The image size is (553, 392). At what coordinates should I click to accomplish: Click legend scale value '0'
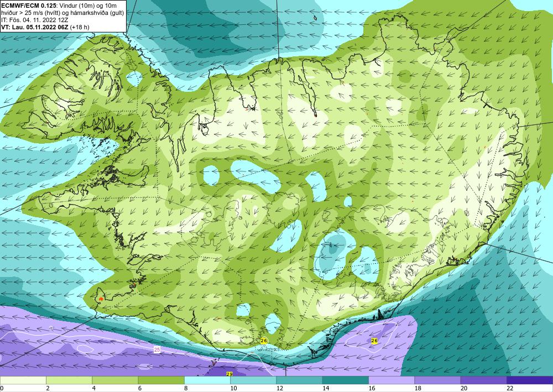[2, 388]
